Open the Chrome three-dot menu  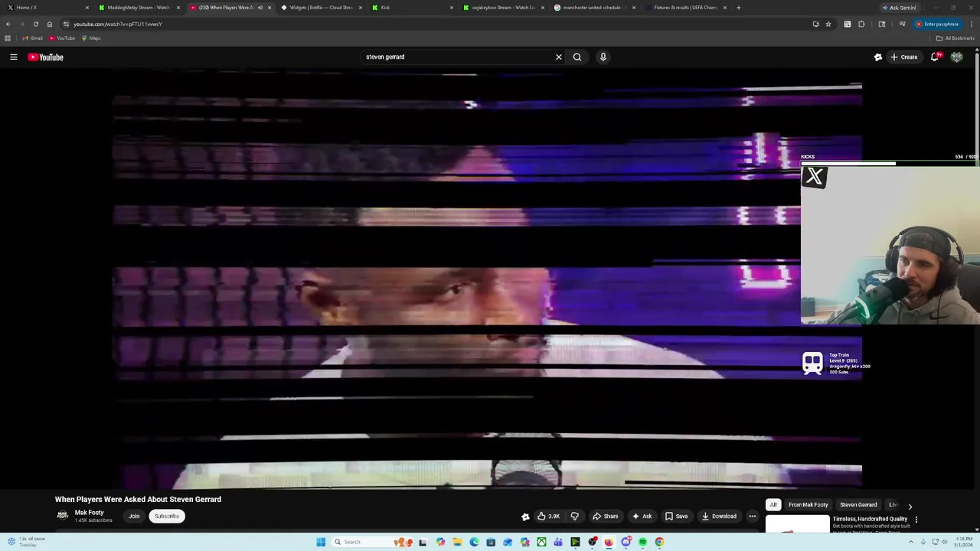[971, 24]
